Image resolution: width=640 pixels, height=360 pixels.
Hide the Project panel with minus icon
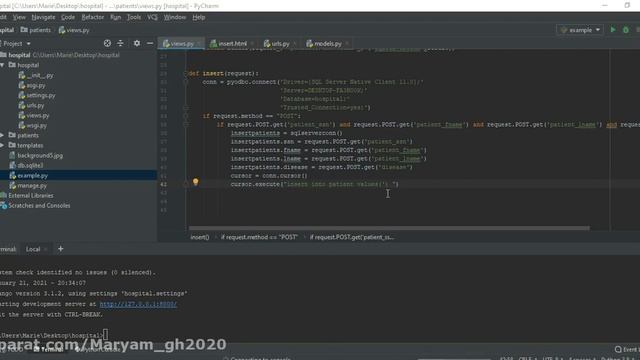tap(150, 43)
